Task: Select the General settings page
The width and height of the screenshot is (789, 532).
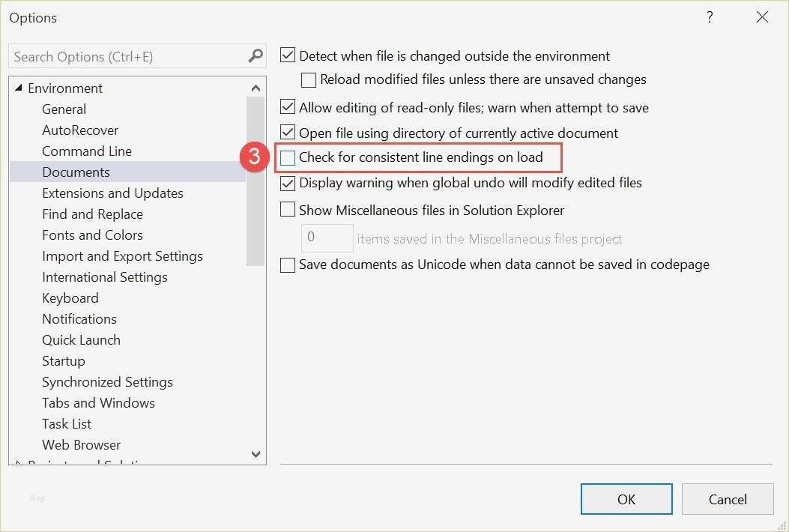Action: click(x=64, y=109)
